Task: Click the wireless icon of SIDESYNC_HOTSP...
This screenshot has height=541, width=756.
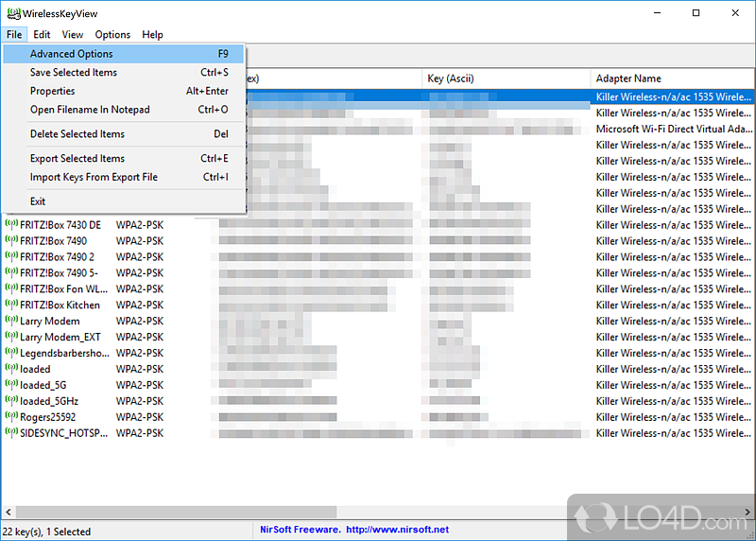Action: coord(11,432)
